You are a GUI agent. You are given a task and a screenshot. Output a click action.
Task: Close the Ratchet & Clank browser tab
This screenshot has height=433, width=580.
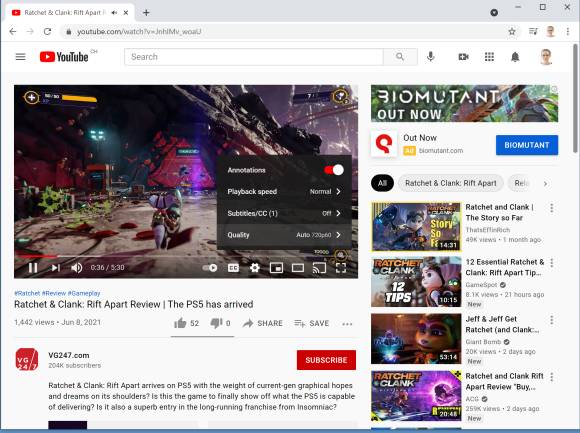coord(126,13)
